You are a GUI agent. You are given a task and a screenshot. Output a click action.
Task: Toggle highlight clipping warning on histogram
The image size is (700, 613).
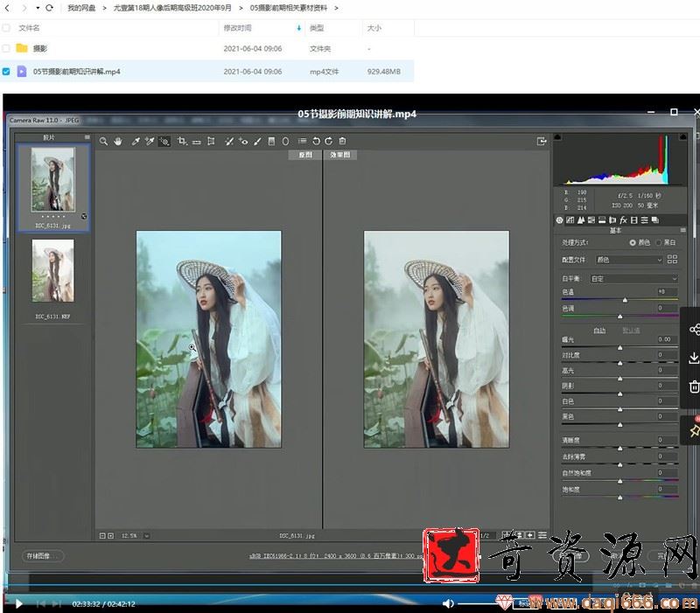pos(682,137)
